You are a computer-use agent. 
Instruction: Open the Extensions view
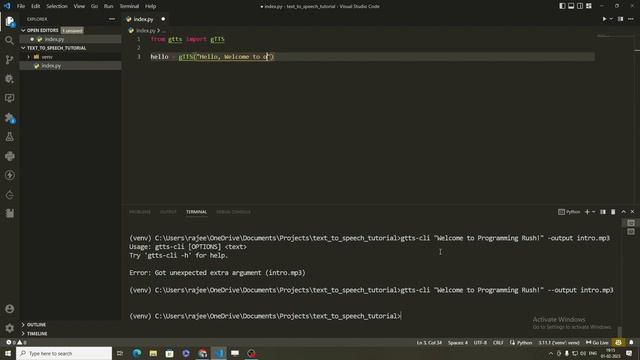pos(9,118)
